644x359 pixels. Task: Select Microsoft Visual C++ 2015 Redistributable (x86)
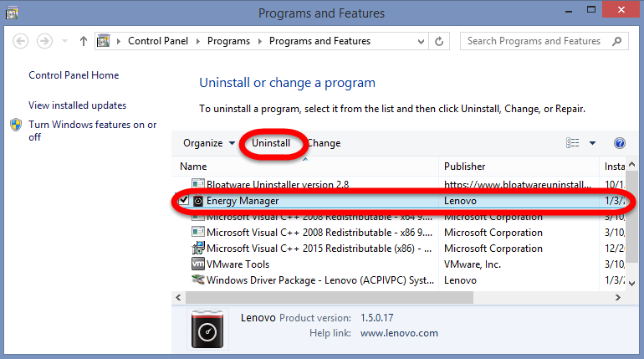coord(319,249)
